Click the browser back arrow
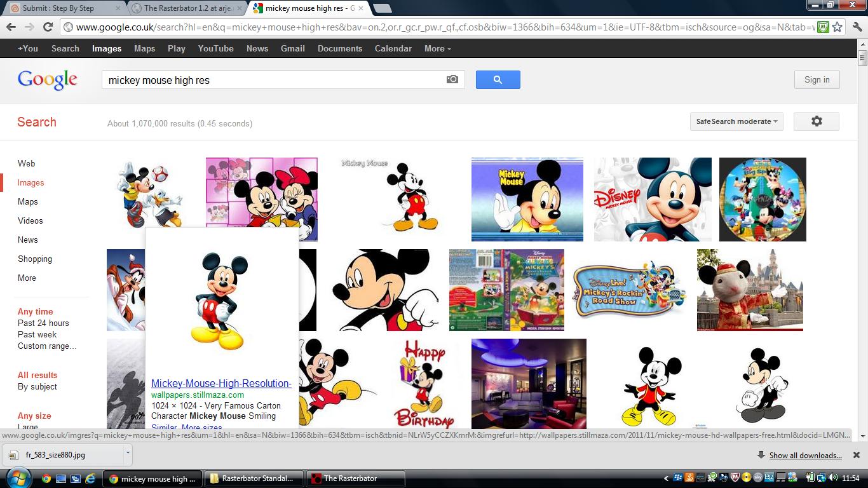This screenshot has height=488, width=868. [11, 27]
